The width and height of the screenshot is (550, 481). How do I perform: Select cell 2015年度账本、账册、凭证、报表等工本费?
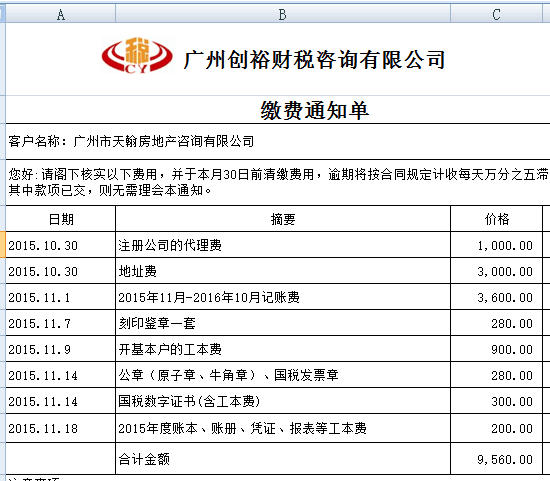tap(283, 428)
